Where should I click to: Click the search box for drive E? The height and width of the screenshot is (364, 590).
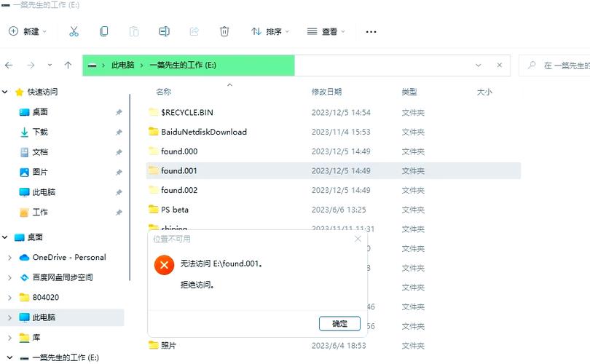(555, 66)
